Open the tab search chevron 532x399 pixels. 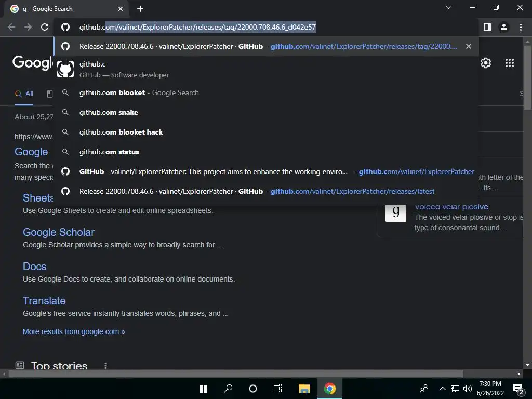click(x=448, y=7)
